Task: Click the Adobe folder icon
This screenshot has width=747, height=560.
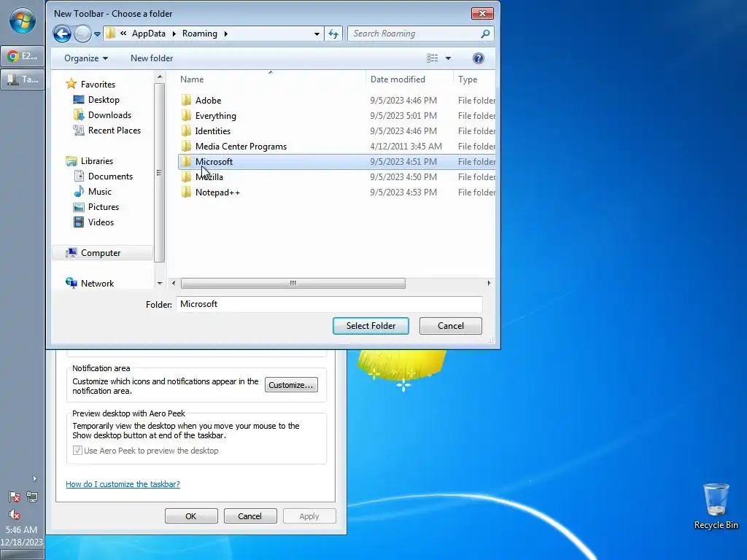Action: pyautogui.click(x=186, y=101)
